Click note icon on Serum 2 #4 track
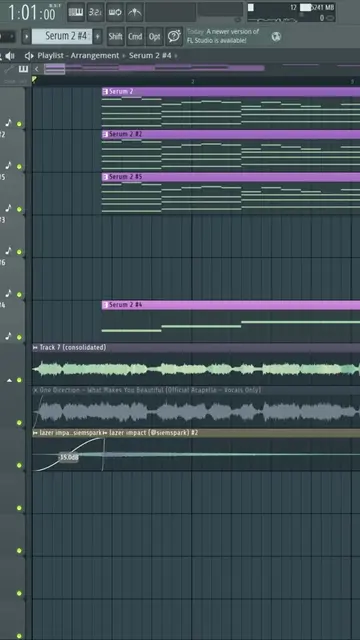360x640 pixels. [x=8, y=336]
